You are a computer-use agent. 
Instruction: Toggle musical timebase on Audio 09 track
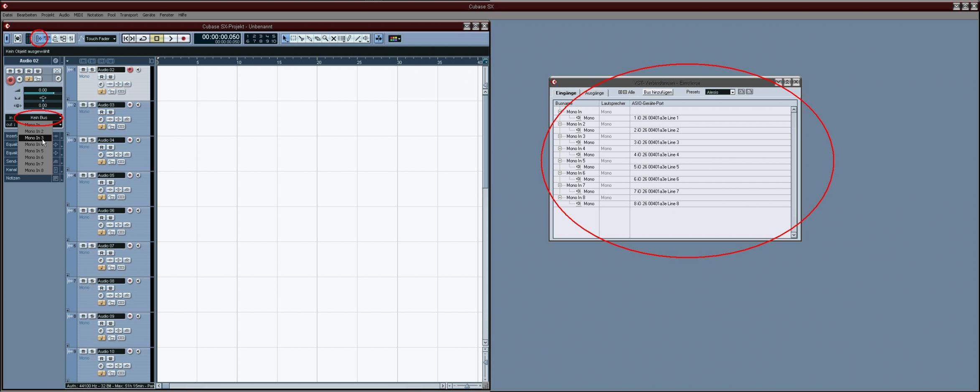pyautogui.click(x=102, y=338)
